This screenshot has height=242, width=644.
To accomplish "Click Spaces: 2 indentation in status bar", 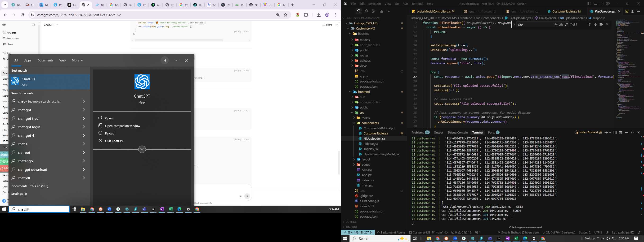I will [585, 232].
